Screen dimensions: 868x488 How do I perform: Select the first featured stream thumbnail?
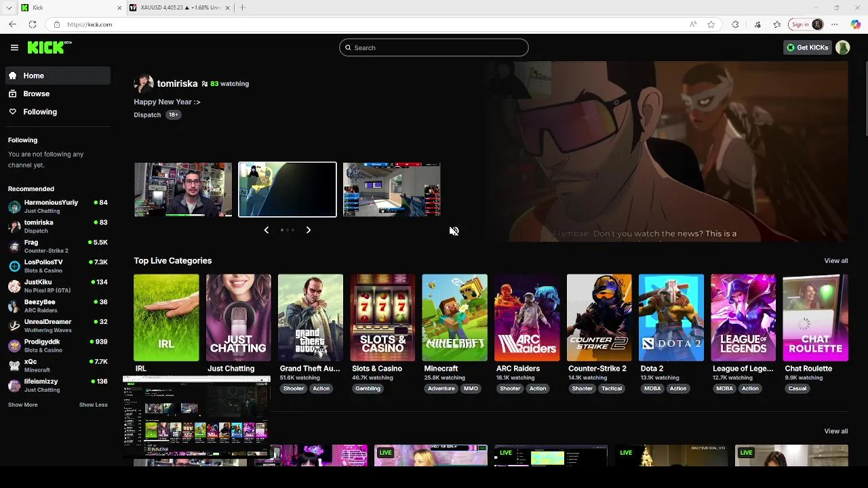point(183,190)
